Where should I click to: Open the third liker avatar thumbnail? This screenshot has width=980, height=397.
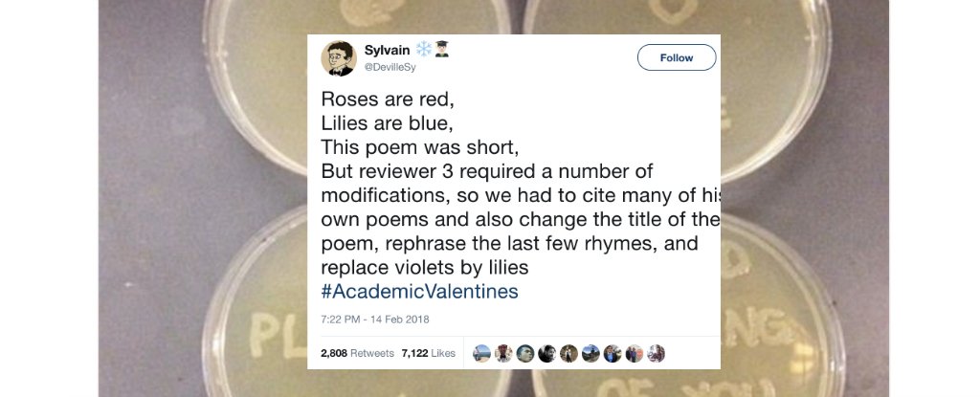[524, 354]
